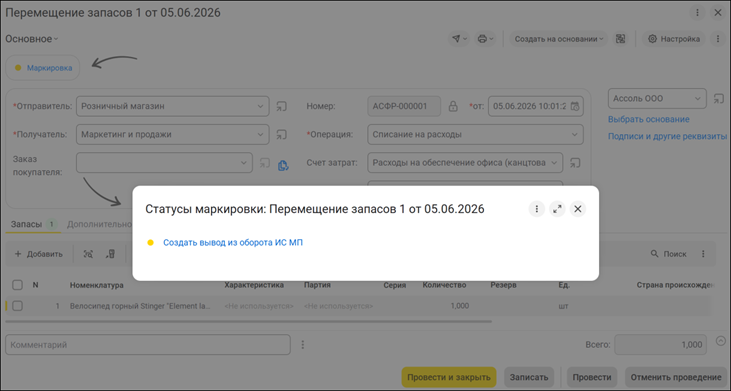The height and width of the screenshot is (391, 731).
Task: Click the Комментарий input field
Action: [x=148, y=345]
